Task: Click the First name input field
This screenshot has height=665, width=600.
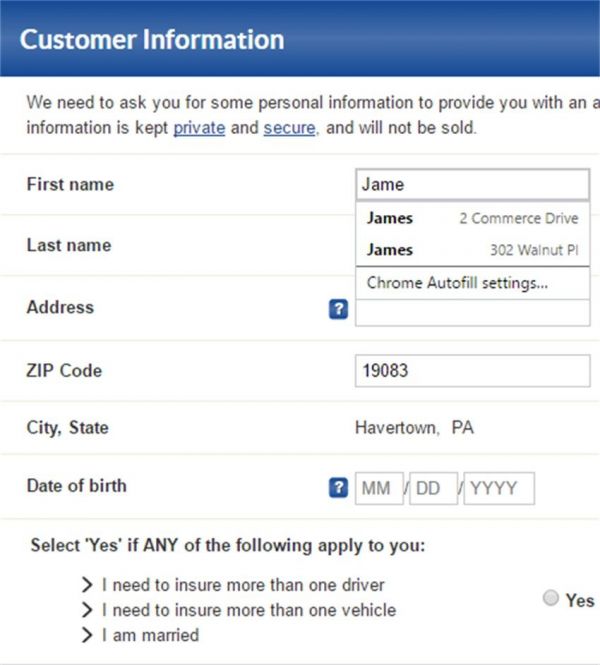Action: [x=472, y=185]
